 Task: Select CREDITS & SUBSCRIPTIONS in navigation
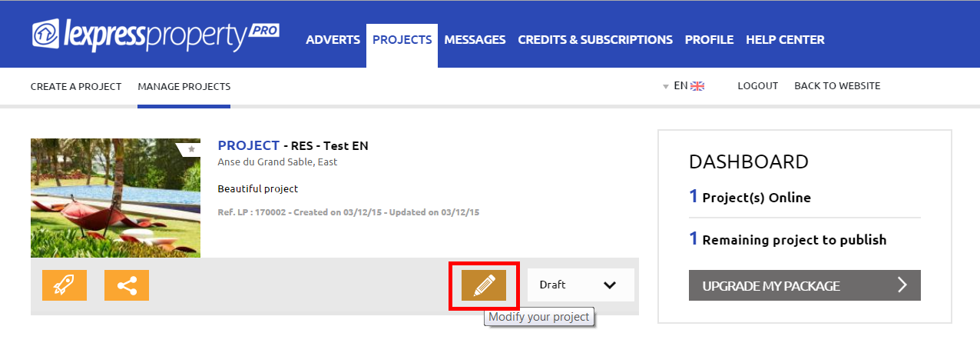pyautogui.click(x=595, y=40)
